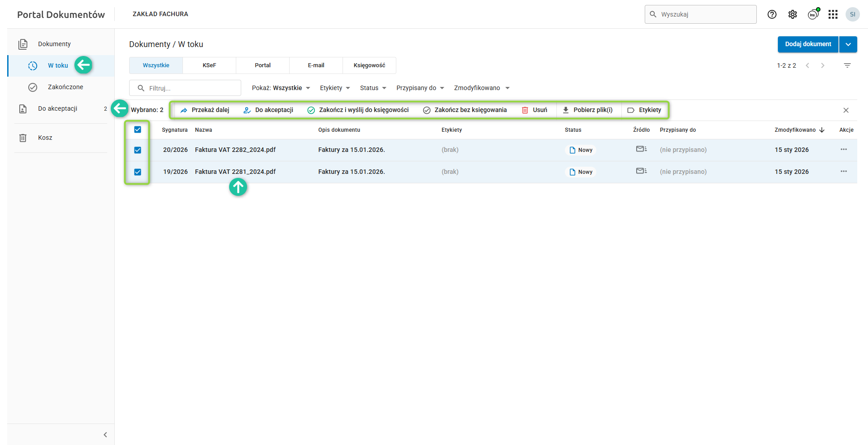Uncheck the checkbox for document 19/2026
868x445 pixels.
tap(138, 172)
